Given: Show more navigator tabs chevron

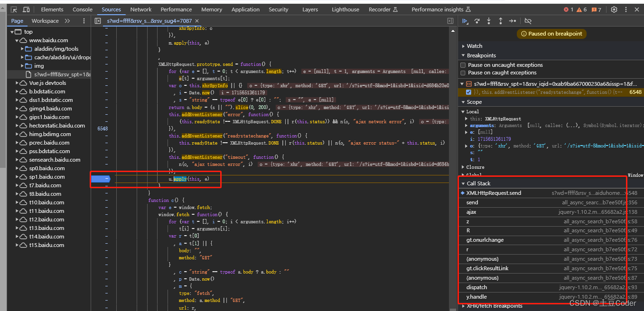Looking at the screenshot, I should [67, 21].
